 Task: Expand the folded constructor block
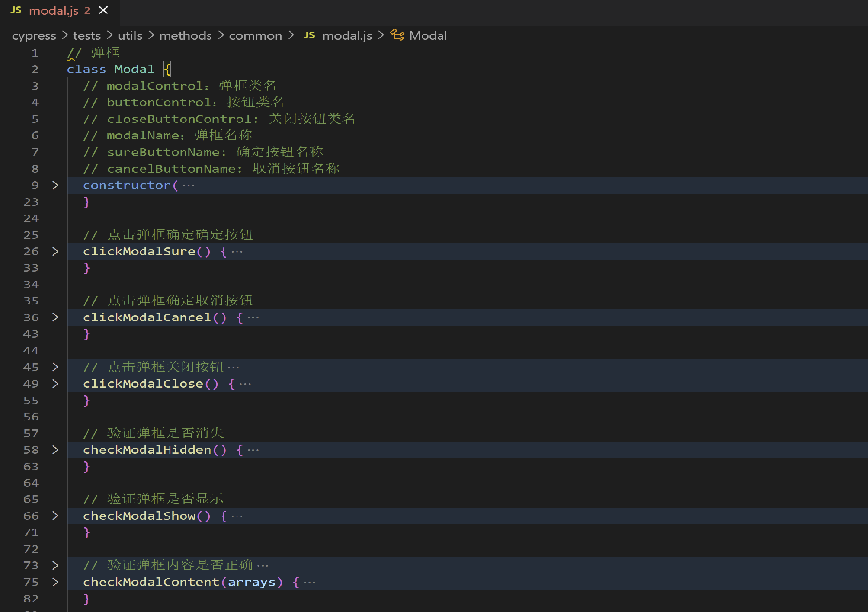click(55, 185)
